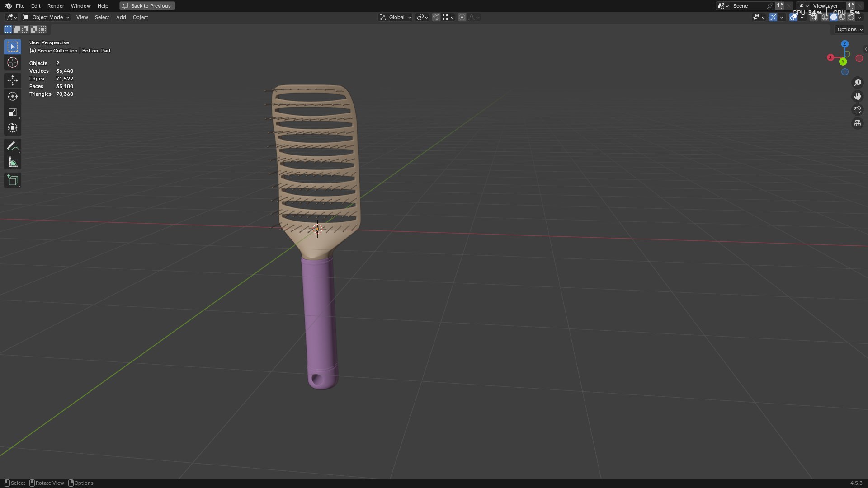Open the File menu

(x=20, y=6)
